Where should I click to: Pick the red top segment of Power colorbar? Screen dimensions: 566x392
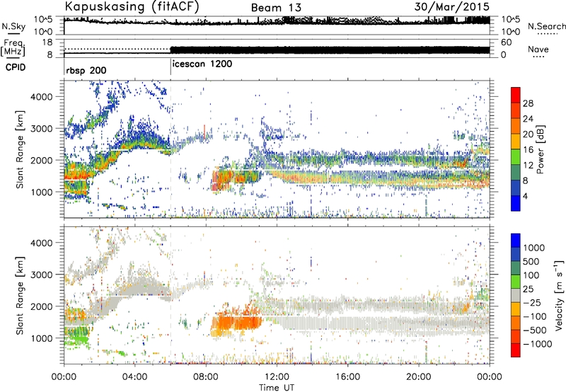[516, 95]
